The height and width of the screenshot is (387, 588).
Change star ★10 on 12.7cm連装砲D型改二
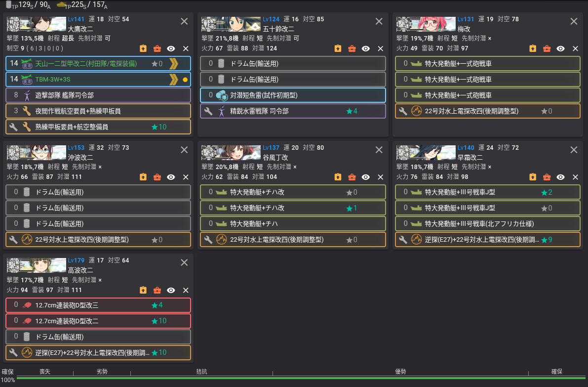click(158, 321)
